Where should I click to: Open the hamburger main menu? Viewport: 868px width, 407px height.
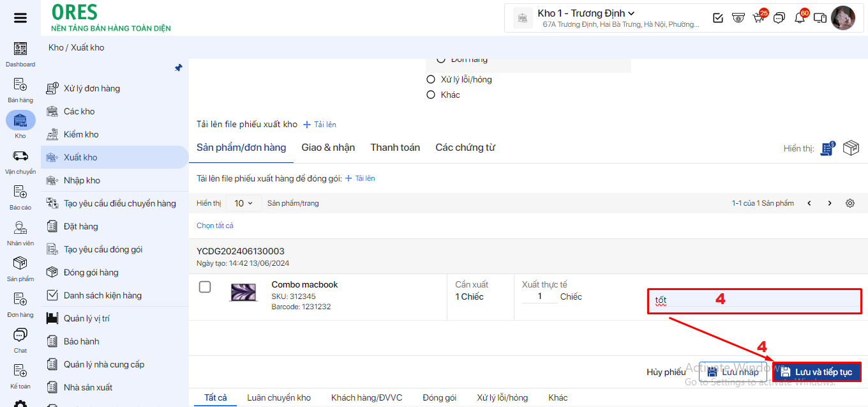click(x=20, y=18)
